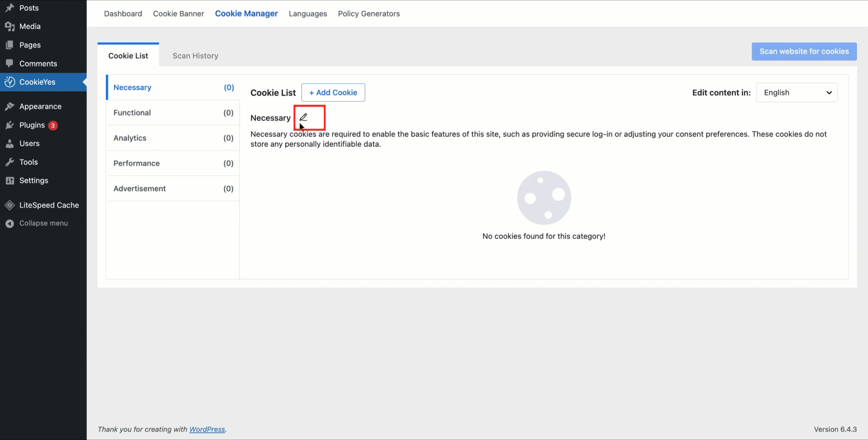Click the Appearance brush icon
The image size is (868, 440).
click(10, 106)
